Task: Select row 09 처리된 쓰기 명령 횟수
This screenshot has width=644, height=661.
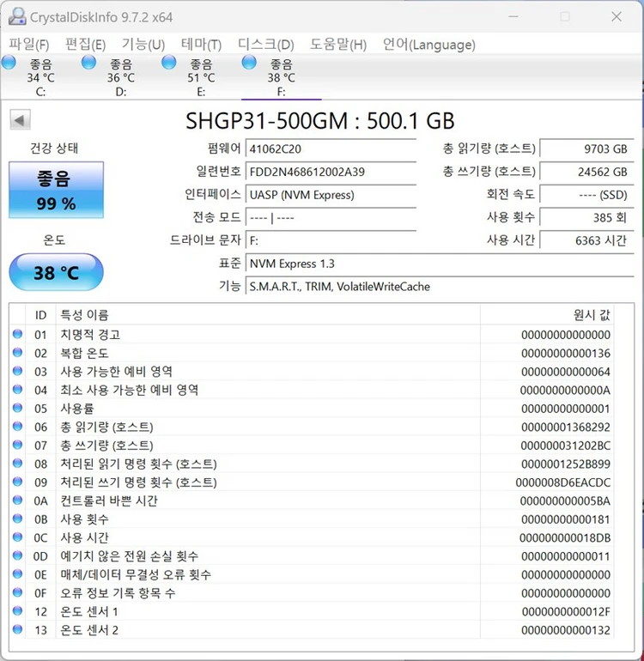Action: click(x=312, y=482)
